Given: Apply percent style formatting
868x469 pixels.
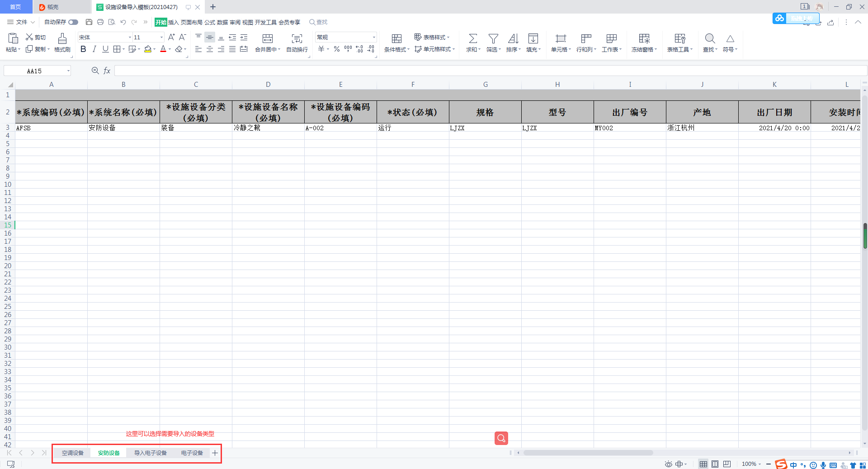Looking at the screenshot, I should [x=337, y=49].
